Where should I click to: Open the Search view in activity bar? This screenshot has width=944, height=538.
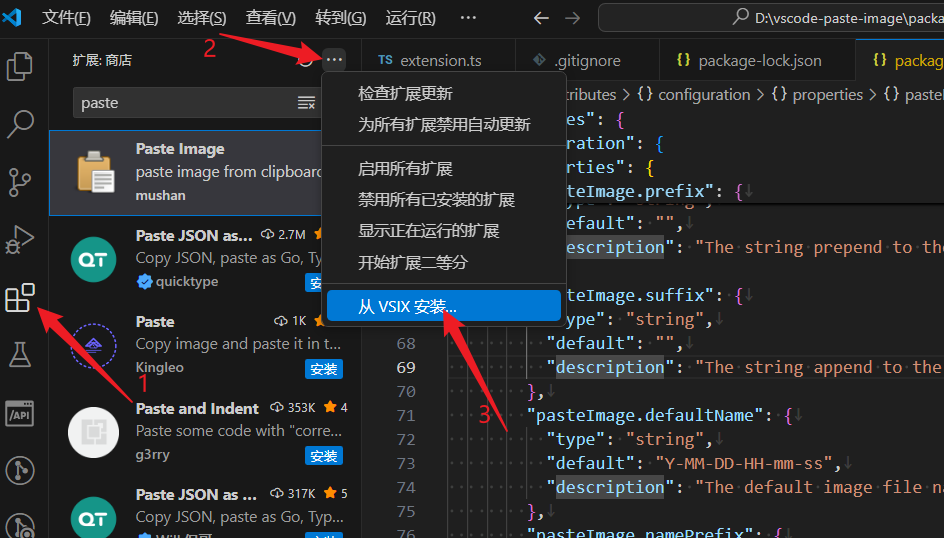point(20,124)
